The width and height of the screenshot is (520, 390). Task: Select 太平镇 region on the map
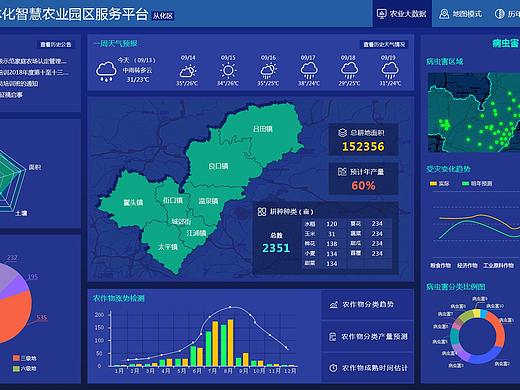point(167,247)
